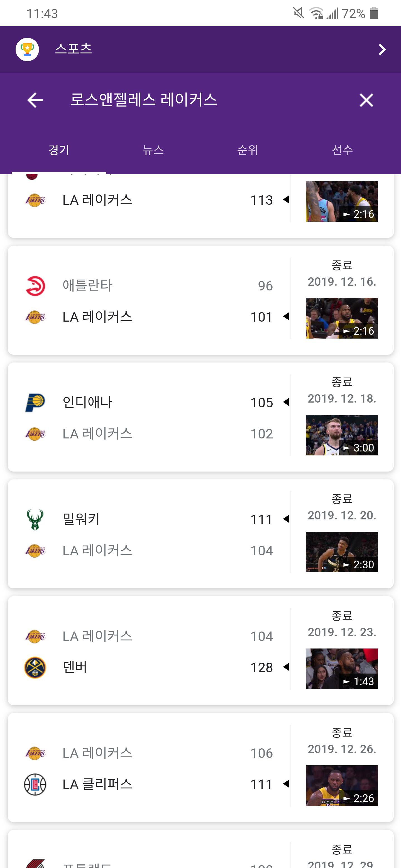The height and width of the screenshot is (868, 401).
Task: Open the 밀워키 team name link
Action: [81, 519]
